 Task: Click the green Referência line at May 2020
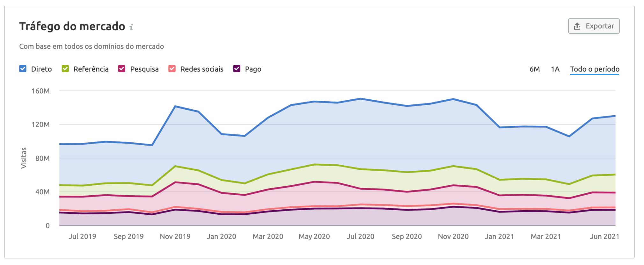[314, 164]
